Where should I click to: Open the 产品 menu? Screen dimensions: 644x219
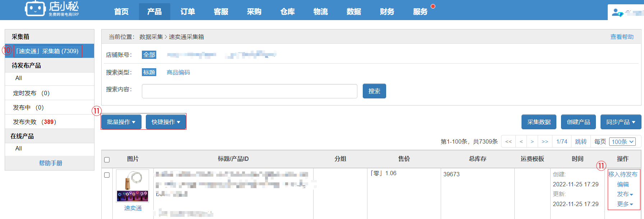[x=154, y=11]
